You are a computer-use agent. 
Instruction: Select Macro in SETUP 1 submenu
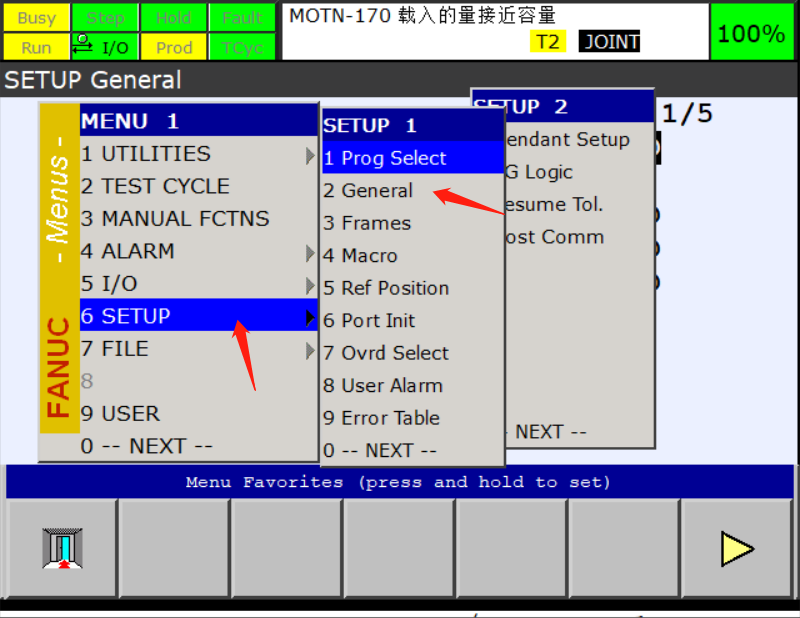coord(413,255)
